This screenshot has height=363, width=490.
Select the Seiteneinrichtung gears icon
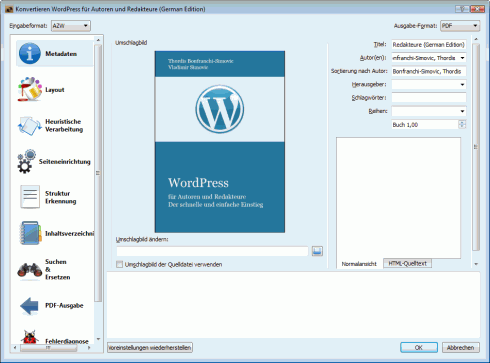(27, 161)
